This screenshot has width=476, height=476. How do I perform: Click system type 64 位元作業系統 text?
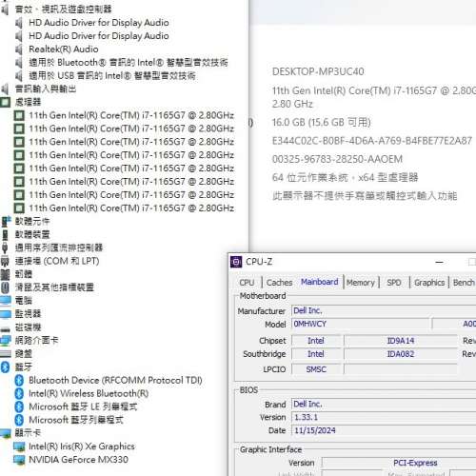point(345,177)
